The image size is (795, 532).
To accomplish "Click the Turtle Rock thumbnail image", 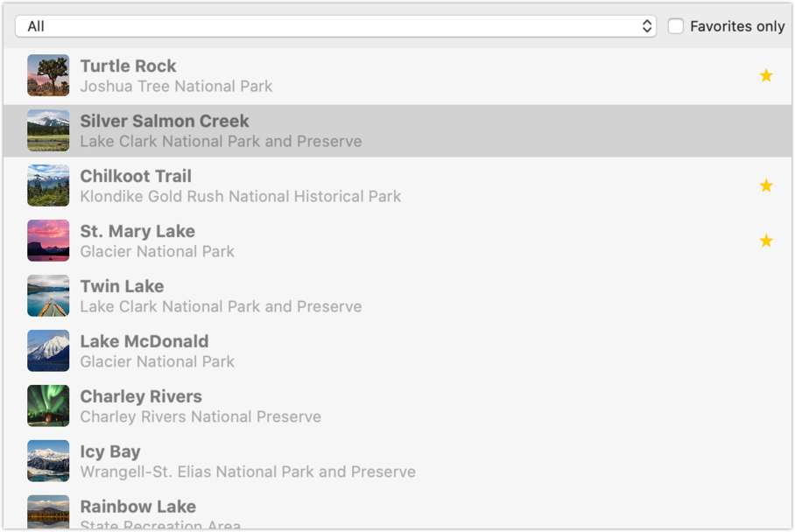I will [48, 76].
